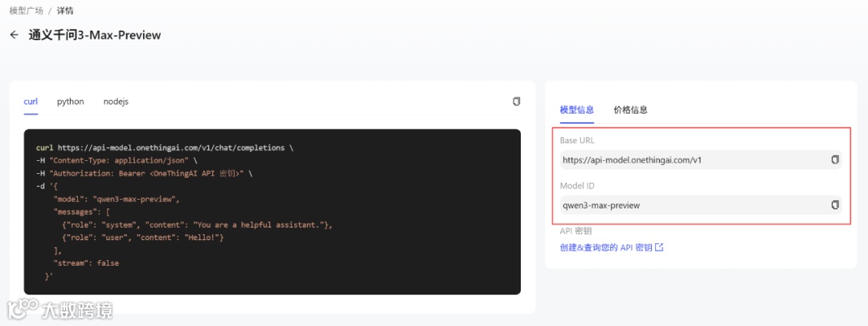
Task: Click the Authorization: Bearer code line
Action: point(144,174)
